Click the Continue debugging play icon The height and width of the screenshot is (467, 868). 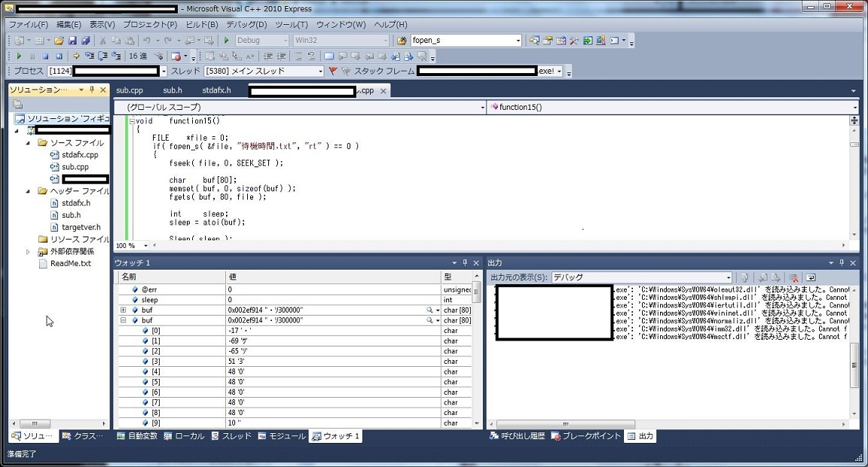[19, 56]
